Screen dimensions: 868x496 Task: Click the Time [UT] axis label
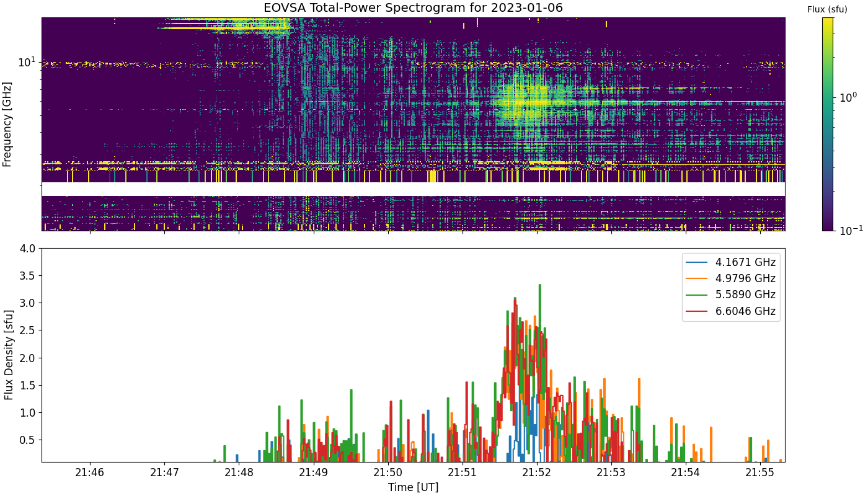pyautogui.click(x=414, y=487)
